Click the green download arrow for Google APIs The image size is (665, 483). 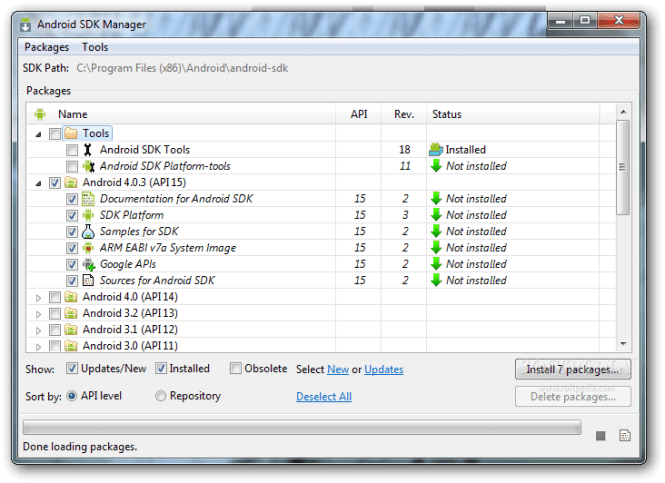[x=436, y=264]
